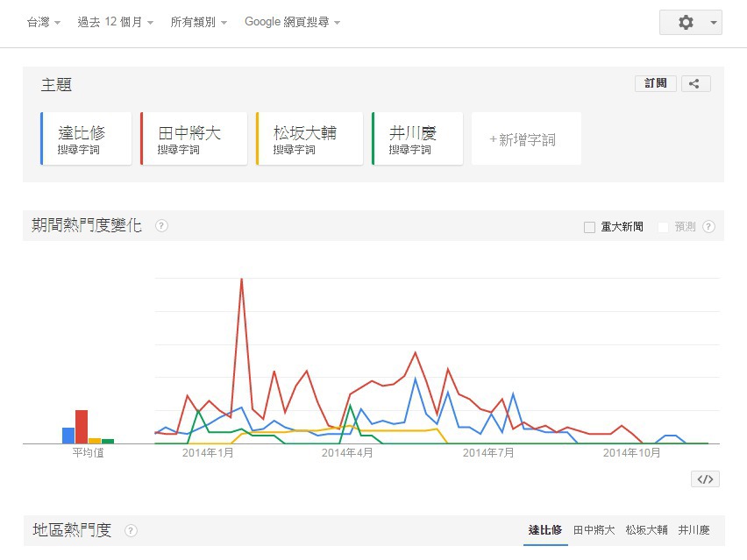Image resolution: width=747 pixels, height=560 pixels.
Task: Click the 平均值 label under bars
Action: pos(89,452)
